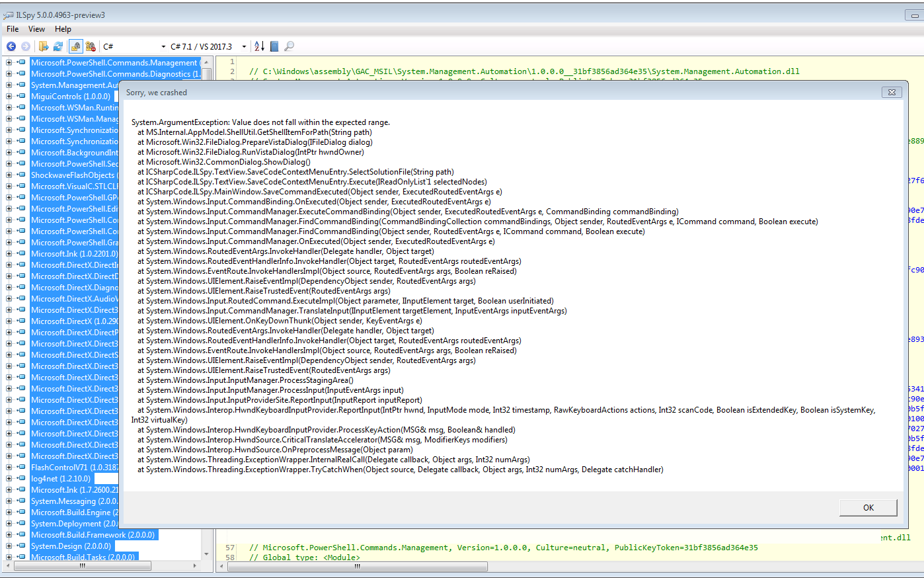The image size is (924, 578).
Task: Click the Microsoft.DirectX.Diagnostics assembly icon
Action: tap(21, 288)
